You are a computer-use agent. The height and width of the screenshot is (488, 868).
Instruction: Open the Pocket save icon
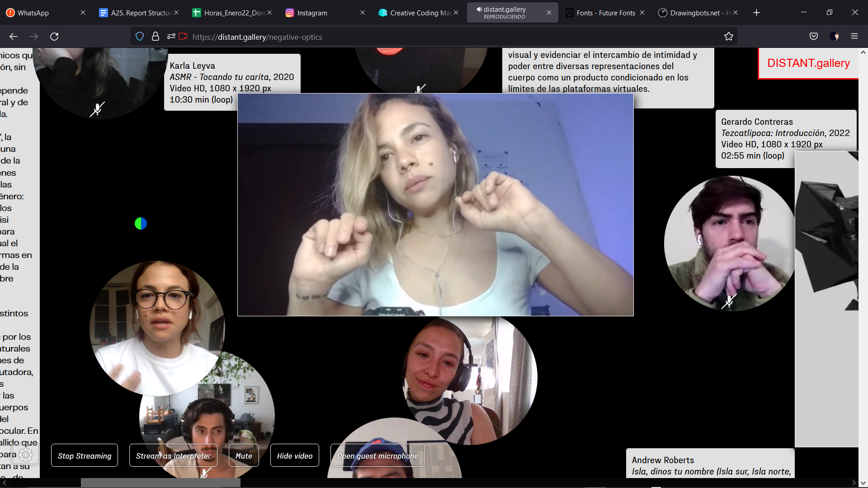pos(814,37)
